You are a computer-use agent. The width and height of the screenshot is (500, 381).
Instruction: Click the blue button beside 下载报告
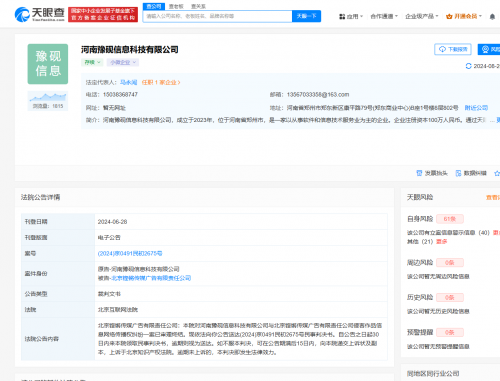489,49
